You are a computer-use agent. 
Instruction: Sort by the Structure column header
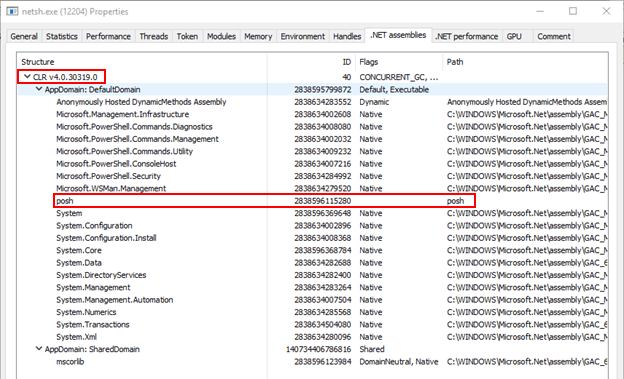(x=142, y=62)
